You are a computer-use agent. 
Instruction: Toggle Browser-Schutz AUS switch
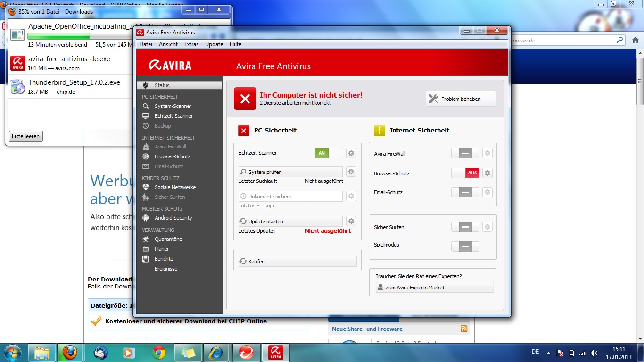(x=465, y=173)
